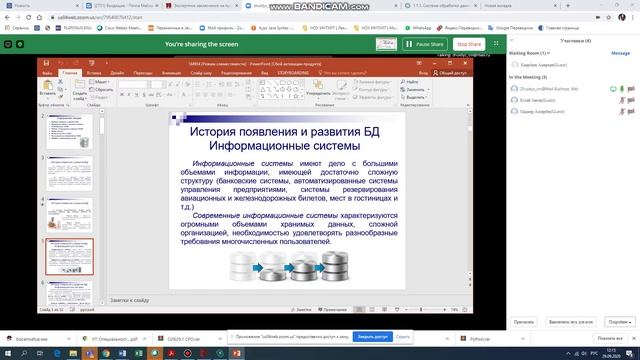Switch to normal view icon in status bar
Viewport: 640px width, 360px height.
pyautogui.click(x=359, y=310)
